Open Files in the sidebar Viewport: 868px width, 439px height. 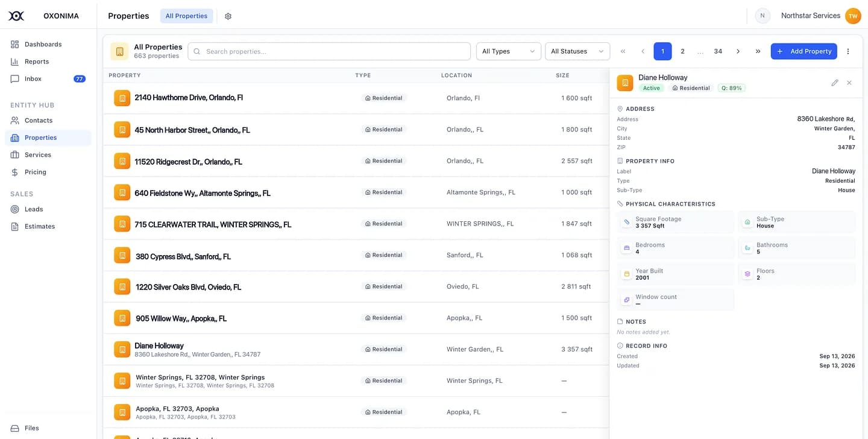click(48, 428)
